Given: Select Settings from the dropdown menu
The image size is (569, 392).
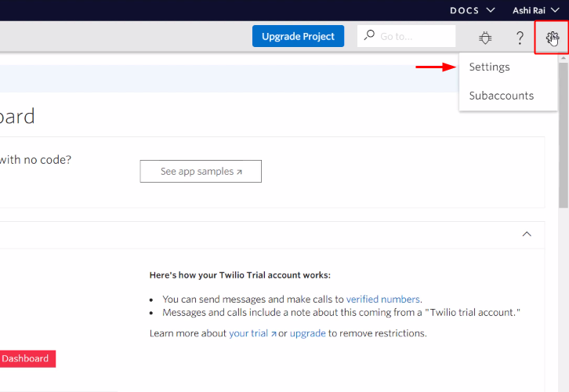Looking at the screenshot, I should tap(489, 67).
